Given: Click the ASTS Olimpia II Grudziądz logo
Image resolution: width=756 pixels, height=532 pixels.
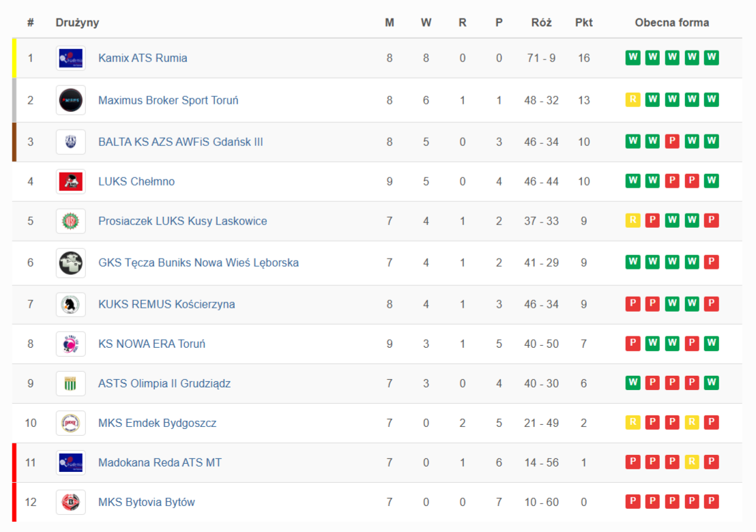Looking at the screenshot, I should click(71, 383).
